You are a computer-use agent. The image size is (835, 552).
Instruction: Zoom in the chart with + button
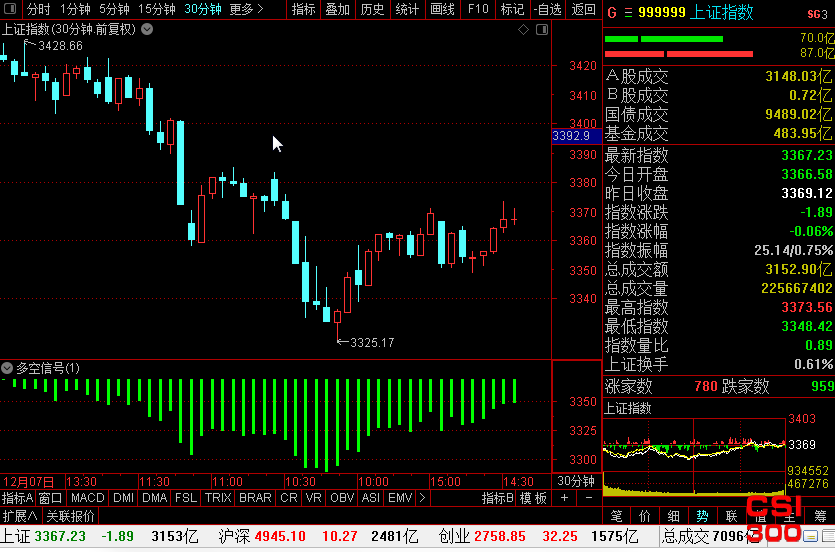point(564,498)
